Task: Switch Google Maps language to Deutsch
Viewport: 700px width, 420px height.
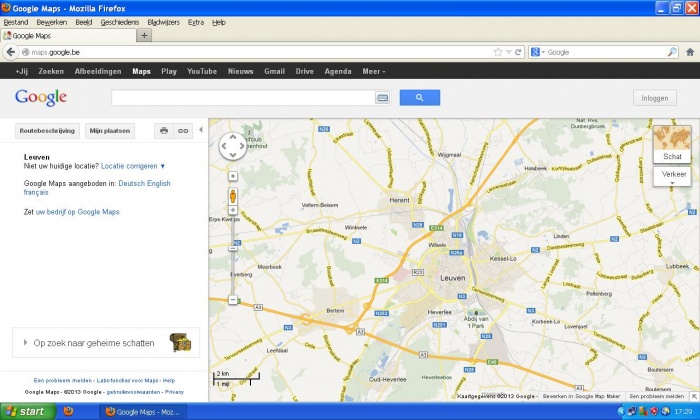Action: click(x=132, y=183)
